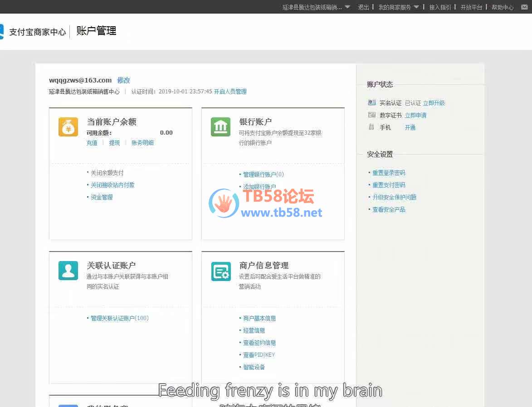Open 账务明细 link
This screenshot has height=407, width=532.
(142, 143)
